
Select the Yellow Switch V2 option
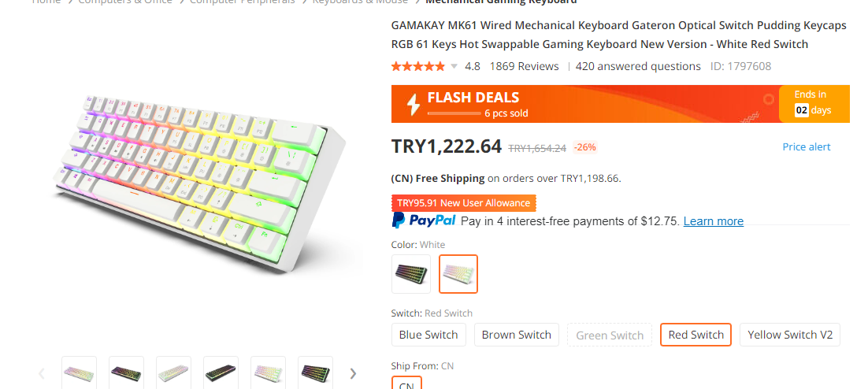point(790,335)
